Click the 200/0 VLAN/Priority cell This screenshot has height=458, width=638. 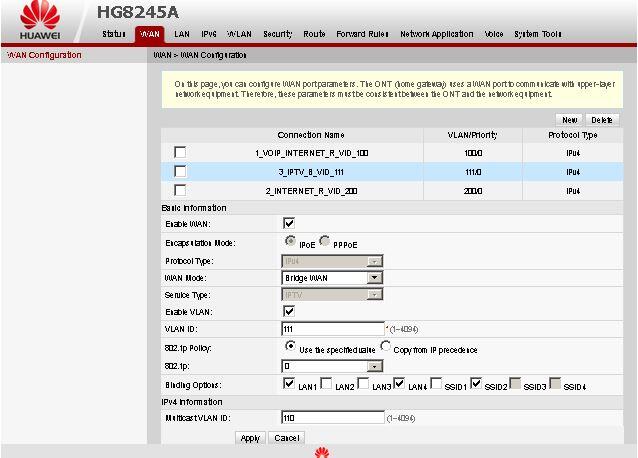point(473,191)
